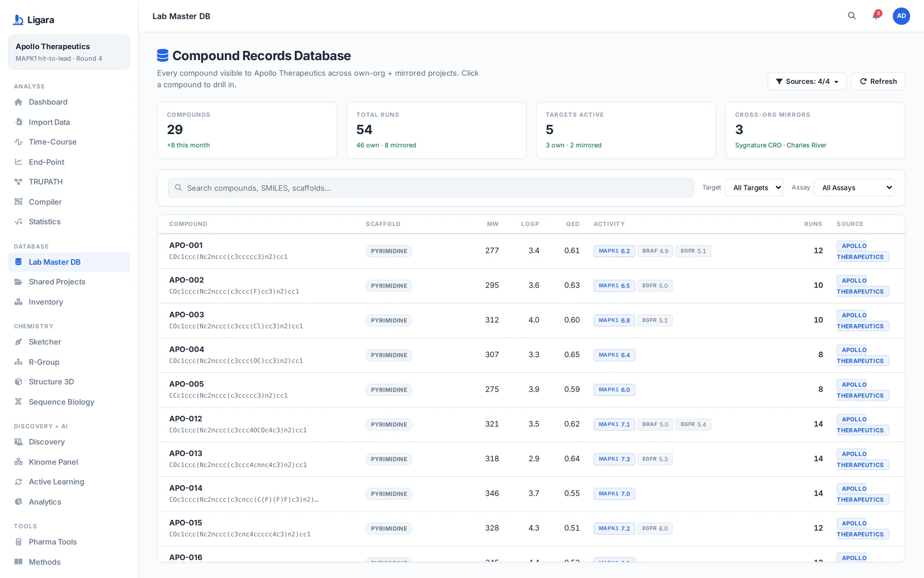Open compound APO-012
Screen dimensions: 924x578
click(x=186, y=419)
